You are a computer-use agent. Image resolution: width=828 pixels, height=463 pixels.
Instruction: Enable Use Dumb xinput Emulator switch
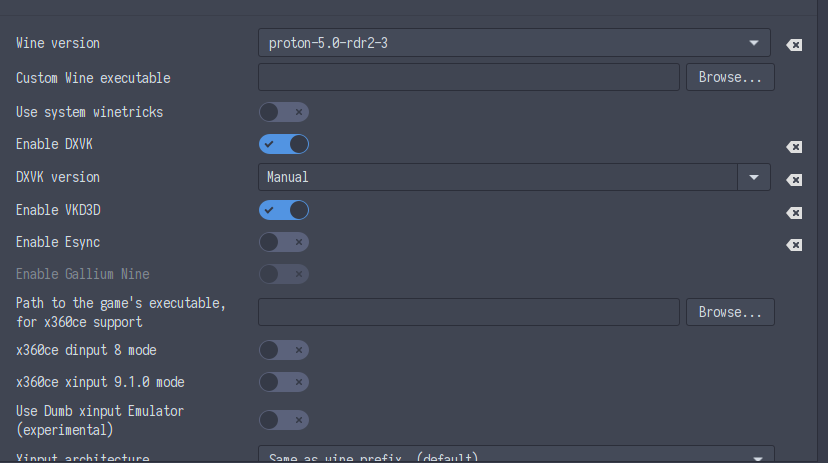click(284, 420)
